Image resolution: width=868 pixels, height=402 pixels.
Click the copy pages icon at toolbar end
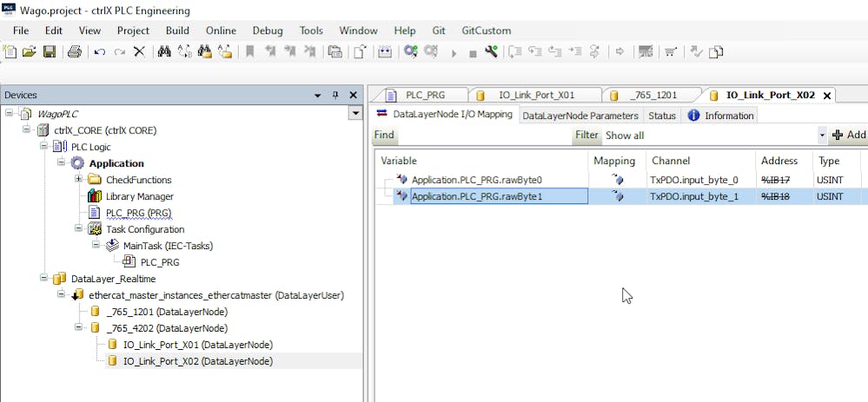(716, 52)
